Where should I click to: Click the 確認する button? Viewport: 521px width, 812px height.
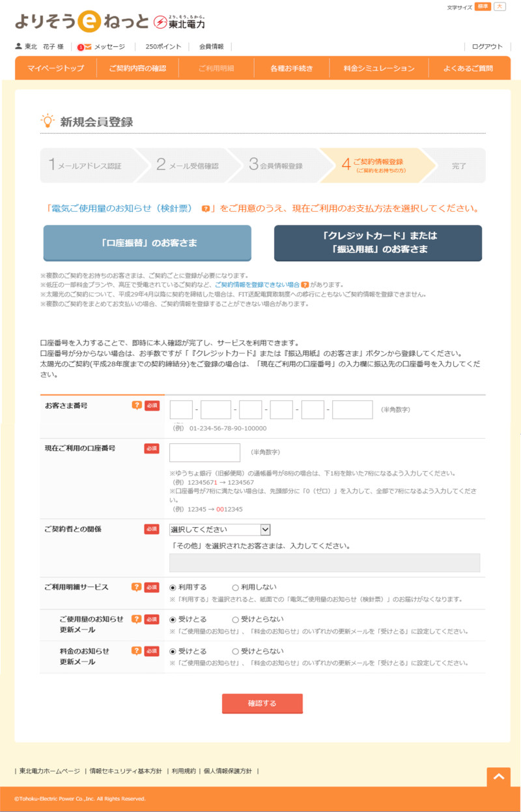(262, 703)
